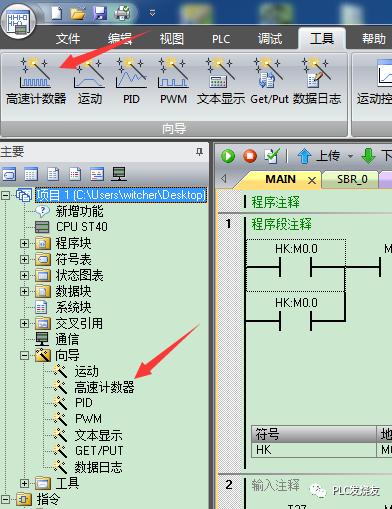This screenshot has height=509, width=392.
Task: Click the first icon in navigation bar (program block)
Action: pos(9,174)
